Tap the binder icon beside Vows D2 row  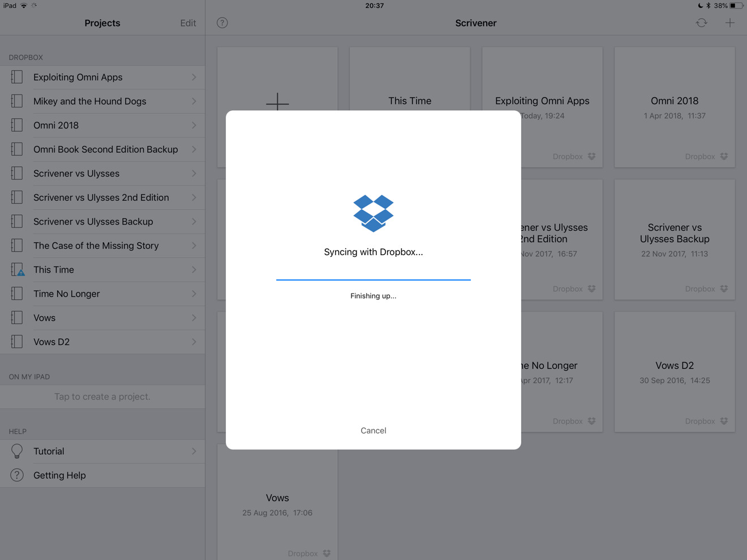(17, 342)
